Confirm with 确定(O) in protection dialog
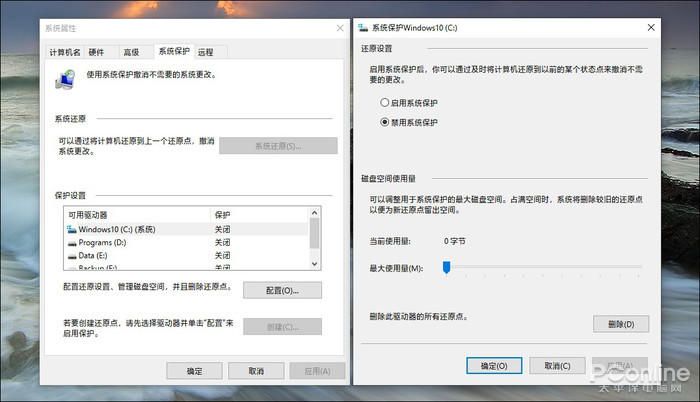 (x=494, y=365)
